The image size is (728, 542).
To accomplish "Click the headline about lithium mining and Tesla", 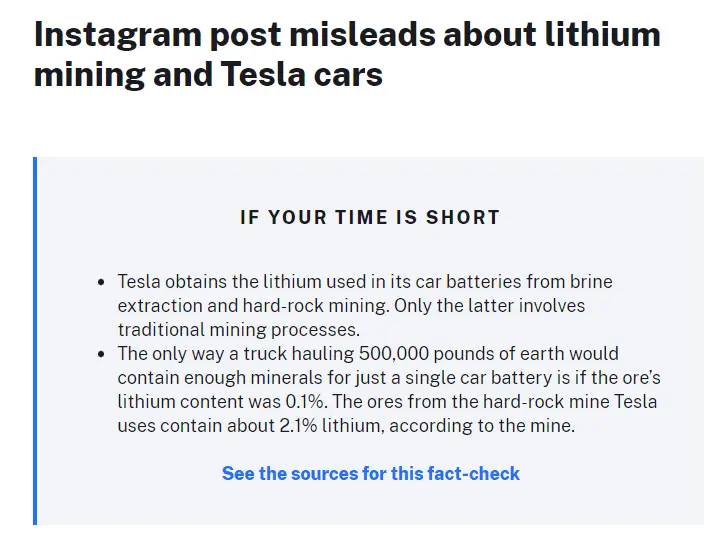I will (347, 54).
